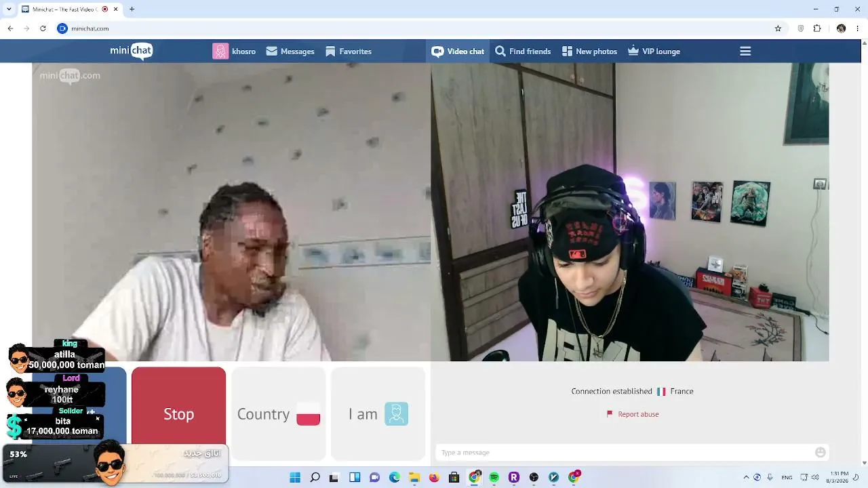Screen dimensions: 868x488
Task: Open Windows taskbar search
Action: (x=315, y=477)
